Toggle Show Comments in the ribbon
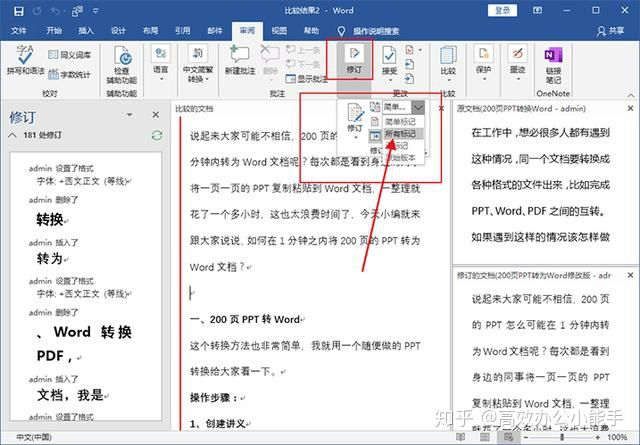 pos(307,79)
